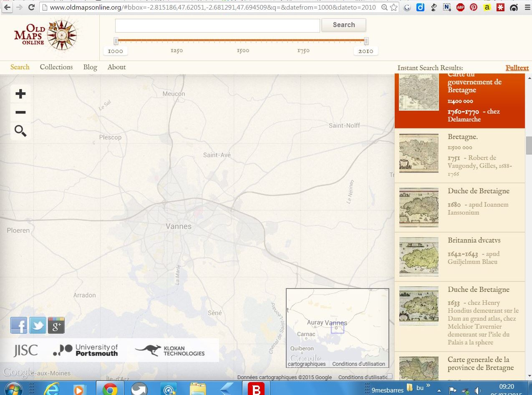The width and height of the screenshot is (532, 395).
Task: Open Chrome from the taskbar
Action: (x=110, y=389)
